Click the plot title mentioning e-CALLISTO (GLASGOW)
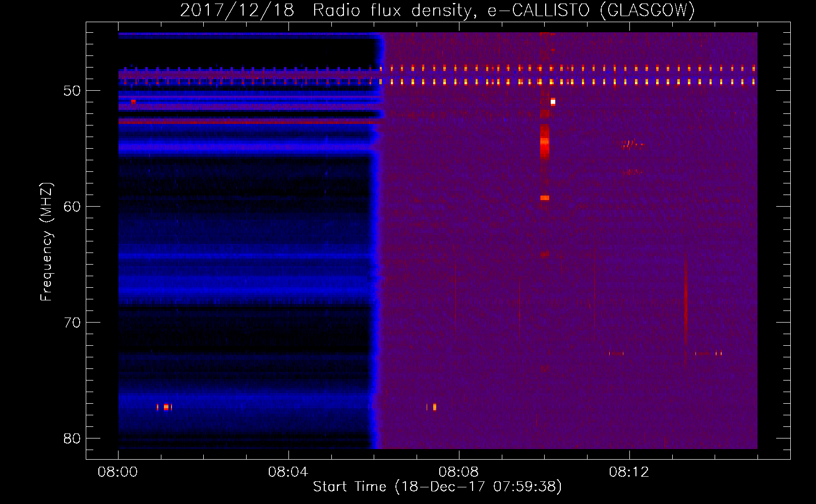This screenshot has width=816, height=504. point(438,10)
